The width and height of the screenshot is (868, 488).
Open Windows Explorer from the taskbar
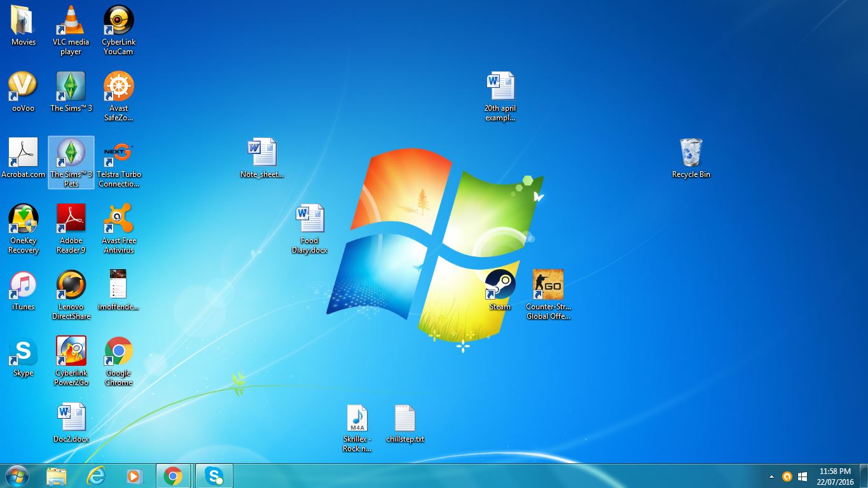pyautogui.click(x=57, y=476)
